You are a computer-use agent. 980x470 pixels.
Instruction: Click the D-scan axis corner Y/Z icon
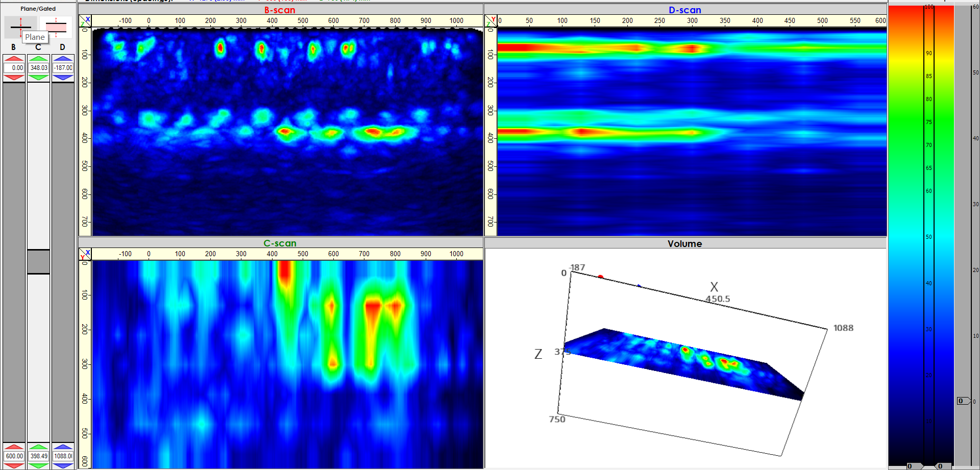coord(491,21)
